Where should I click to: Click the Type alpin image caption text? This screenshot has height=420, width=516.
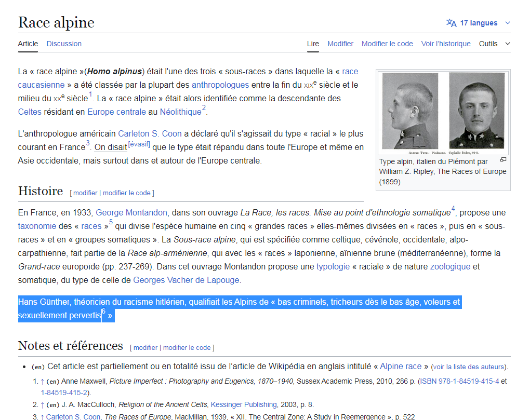coord(443,172)
